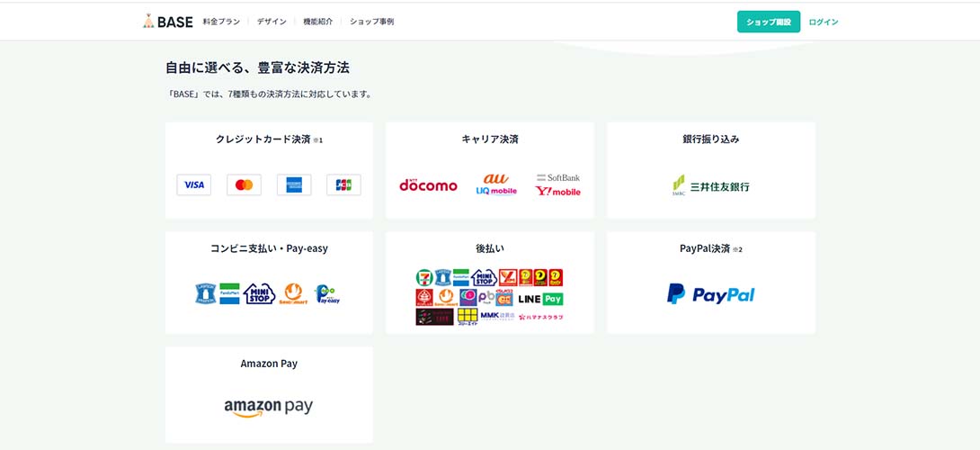
Task: Click the text 「BASE」では、7種類もの決済方法に対応しています
Action: [x=270, y=94]
